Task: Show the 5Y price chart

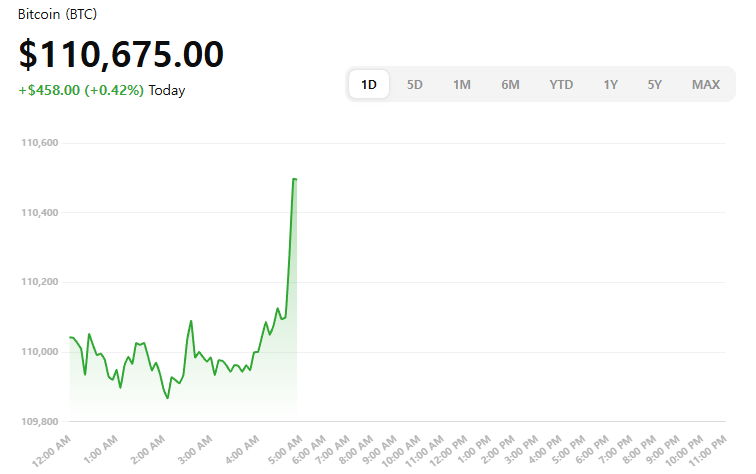Action: tap(654, 85)
